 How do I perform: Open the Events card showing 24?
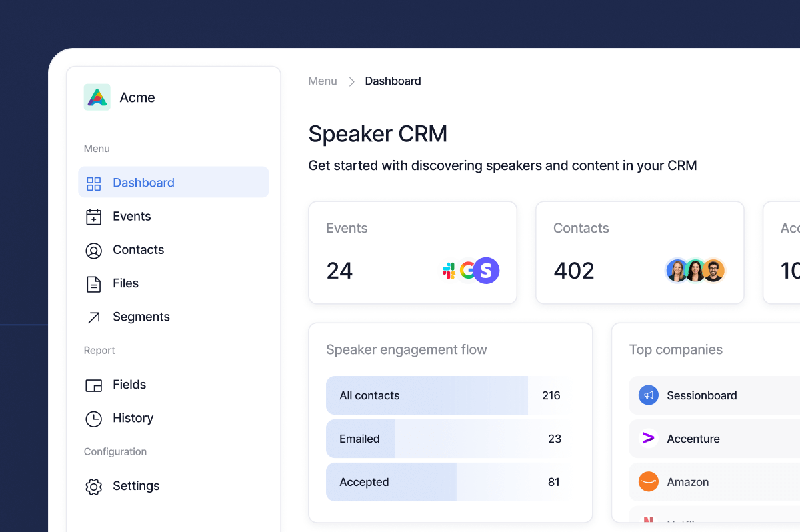click(413, 253)
